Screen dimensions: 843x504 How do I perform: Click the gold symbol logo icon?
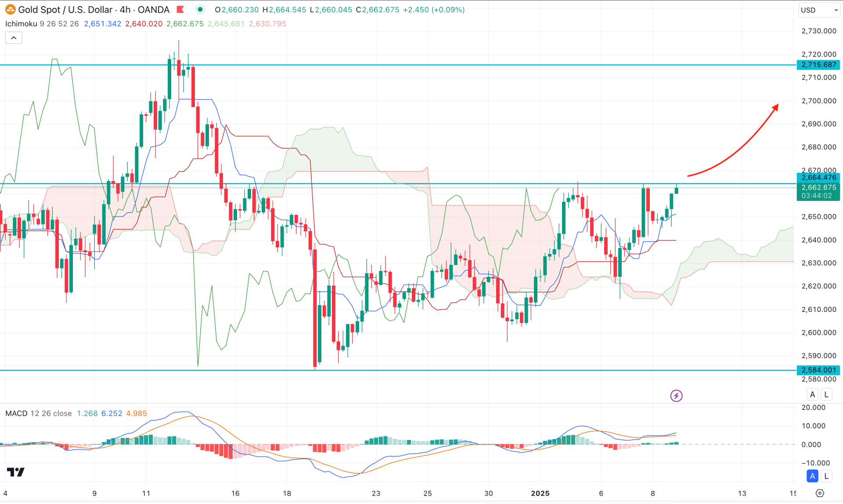pos(10,9)
